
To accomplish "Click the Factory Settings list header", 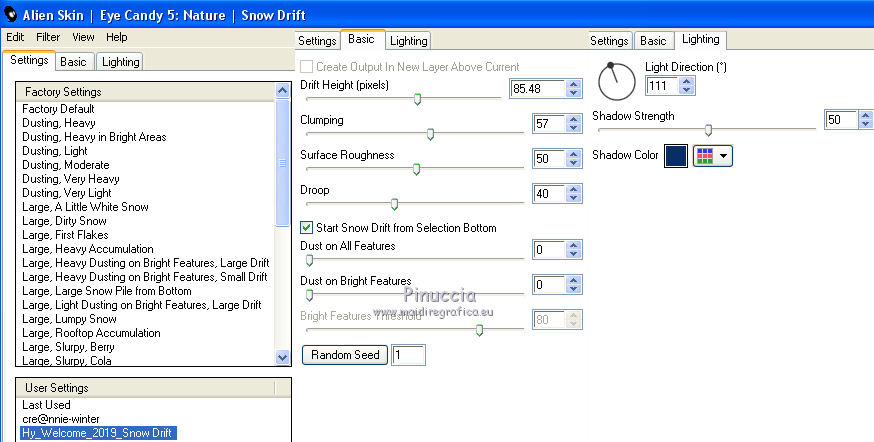I will (145, 91).
